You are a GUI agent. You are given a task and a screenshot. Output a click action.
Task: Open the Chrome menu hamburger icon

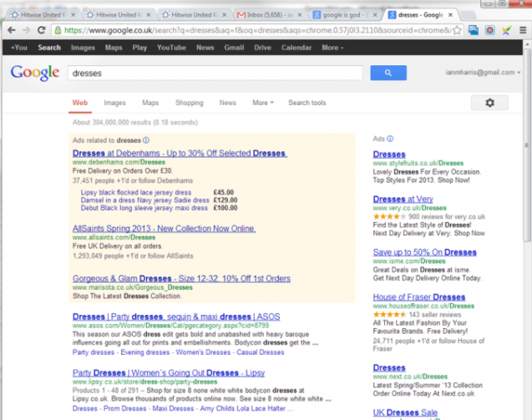click(523, 30)
